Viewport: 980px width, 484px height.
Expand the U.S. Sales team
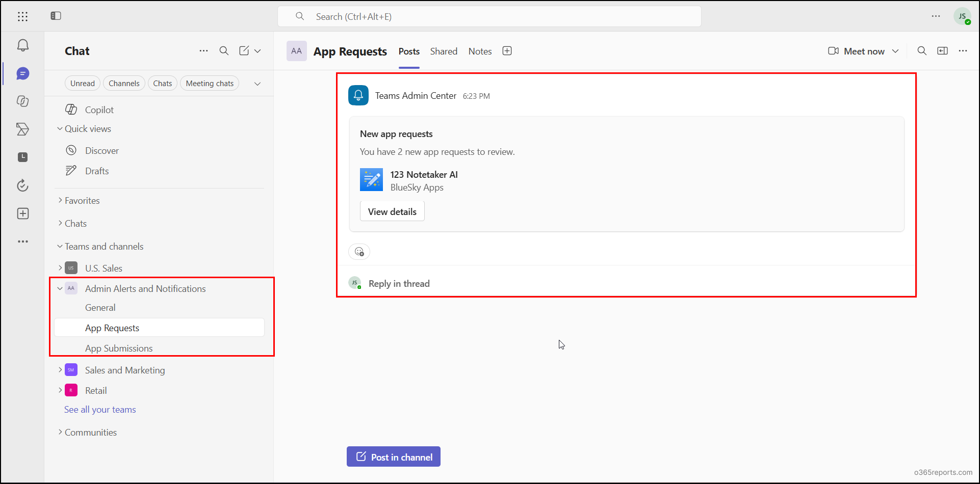click(60, 268)
